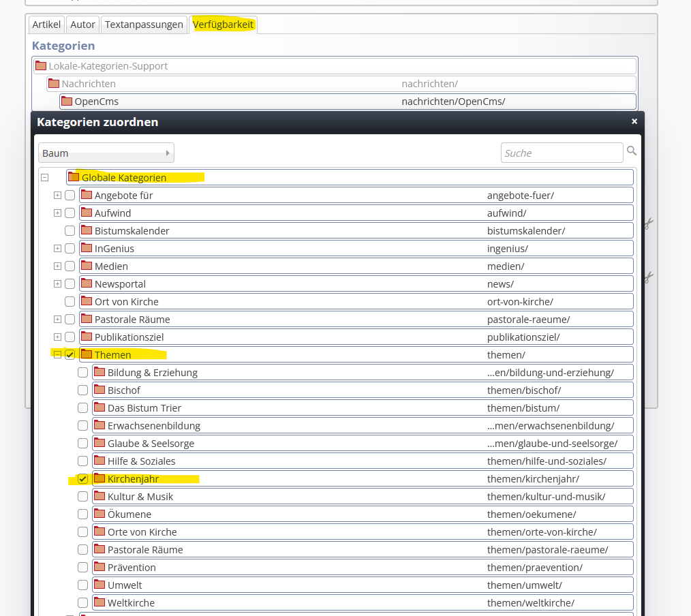The image size is (691, 616).
Task: Close the Kategorien zuordnen dialog
Action: pyautogui.click(x=634, y=121)
